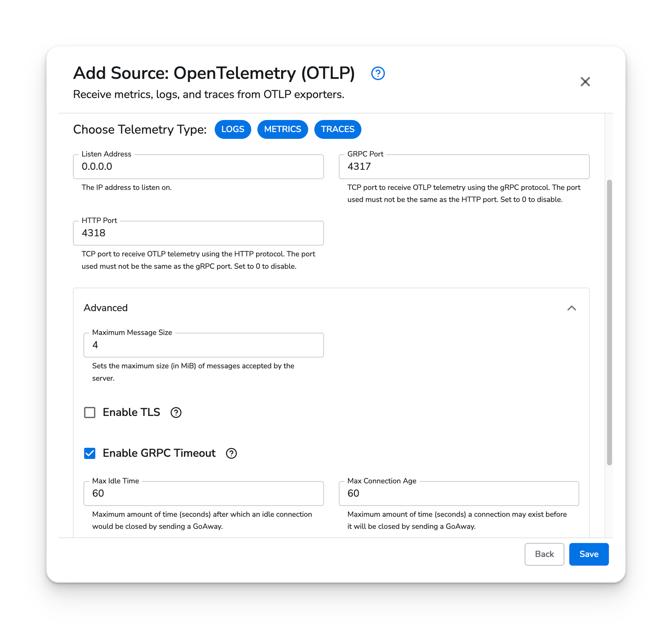
Task: Click the TRACES telemetry type icon
Action: coord(337,129)
